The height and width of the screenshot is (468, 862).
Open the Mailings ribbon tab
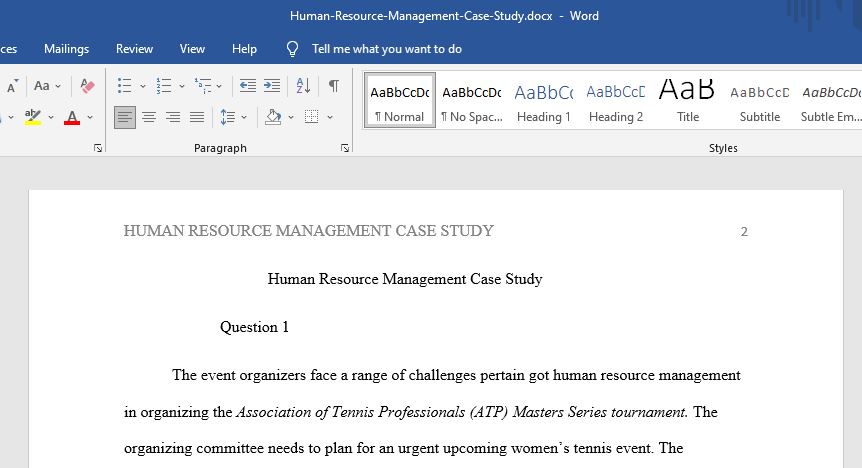coord(67,49)
